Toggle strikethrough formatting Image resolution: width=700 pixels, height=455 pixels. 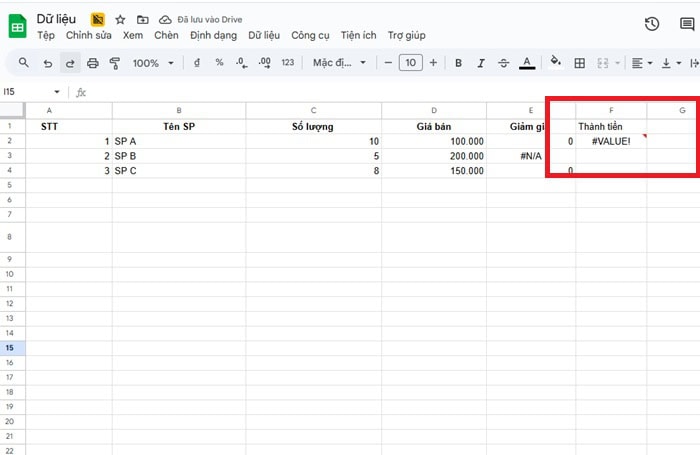503,63
